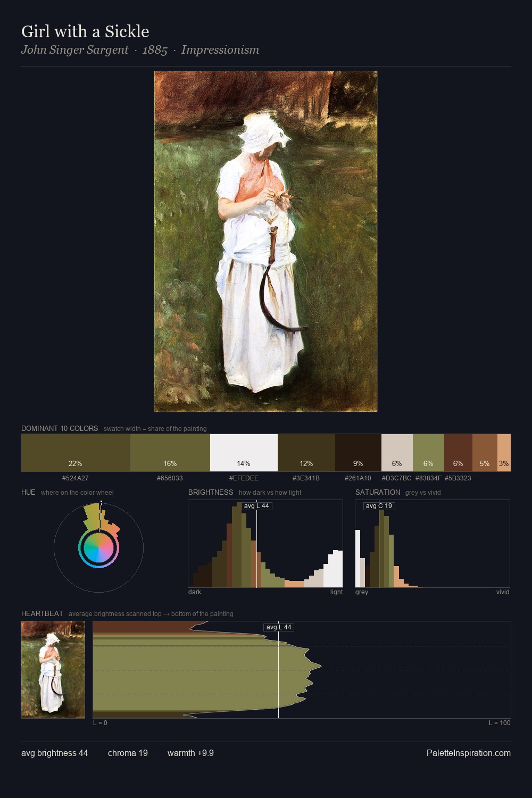Select the 22% swatch #524A27
Screen dimensions: 532x798
point(76,453)
